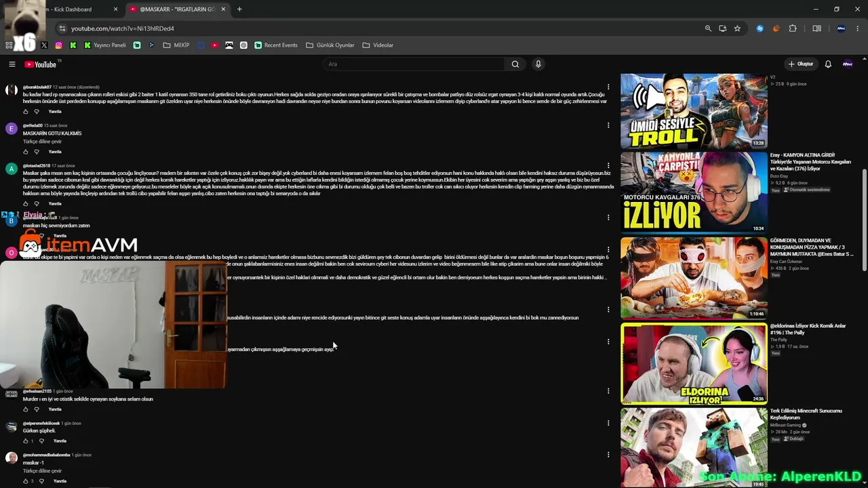868x488 pixels.
Task: Open the MEKİP bookmarks folder
Action: click(x=176, y=45)
